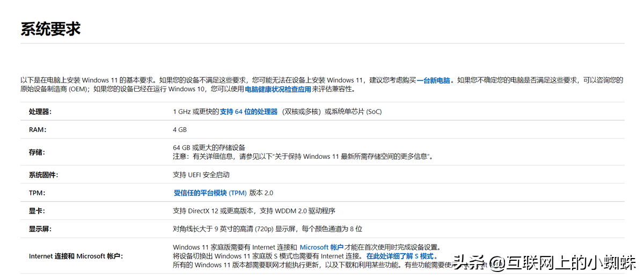
Task: Open the 支持 64 位的处理器 link
Action: 248,112
